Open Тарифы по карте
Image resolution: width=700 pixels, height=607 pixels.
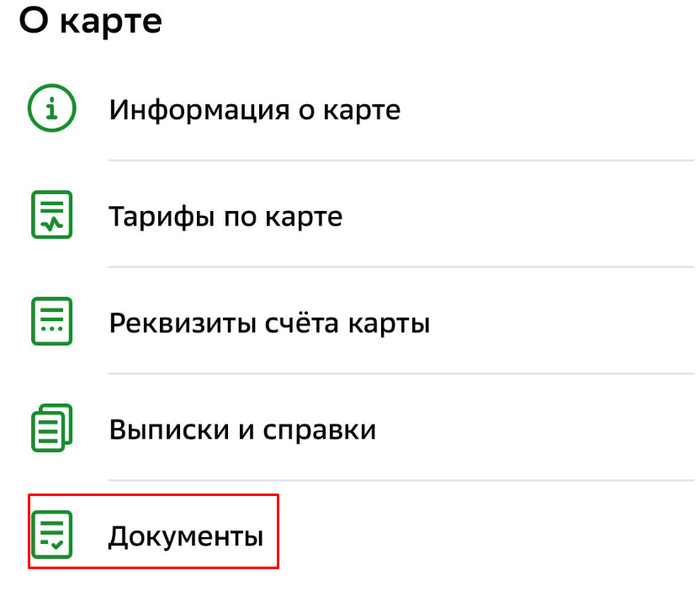[225, 216]
